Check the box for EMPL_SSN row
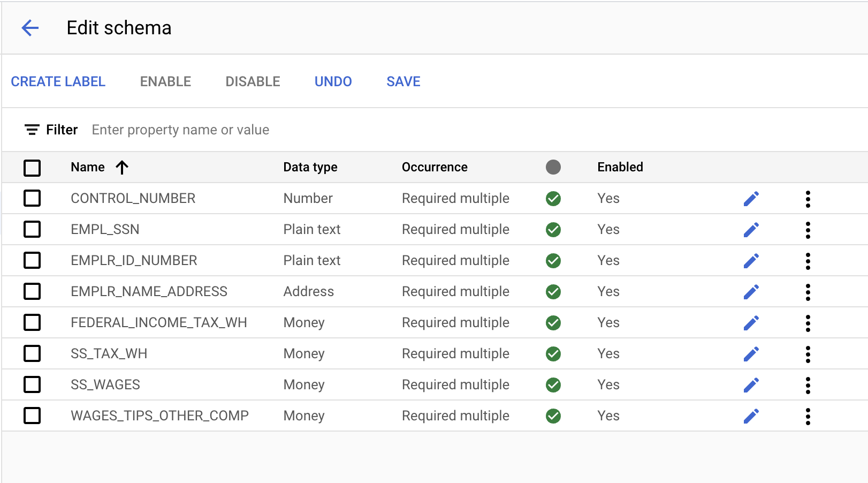868x483 pixels. coord(32,229)
